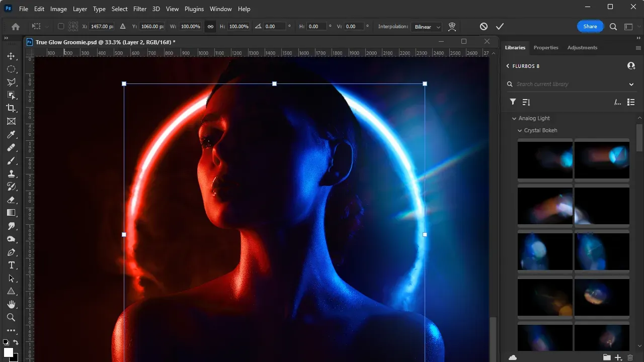
Task: Open the Filter menu
Action: (x=140, y=9)
